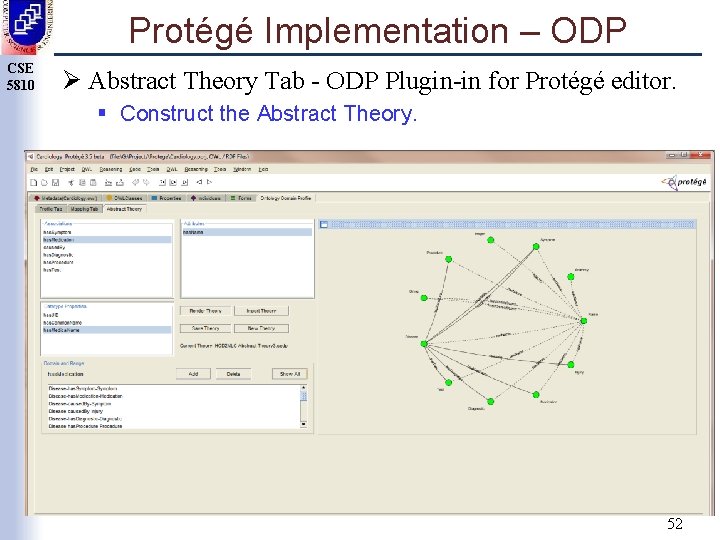The image size is (720, 540).
Task: Click the domain list scrollbar down arrow
Action: (x=304, y=425)
